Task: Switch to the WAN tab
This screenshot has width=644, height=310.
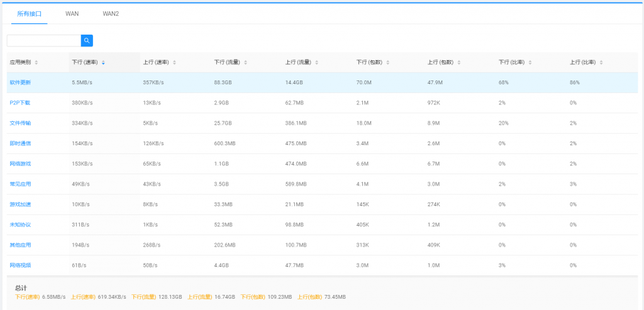Action: [x=72, y=14]
